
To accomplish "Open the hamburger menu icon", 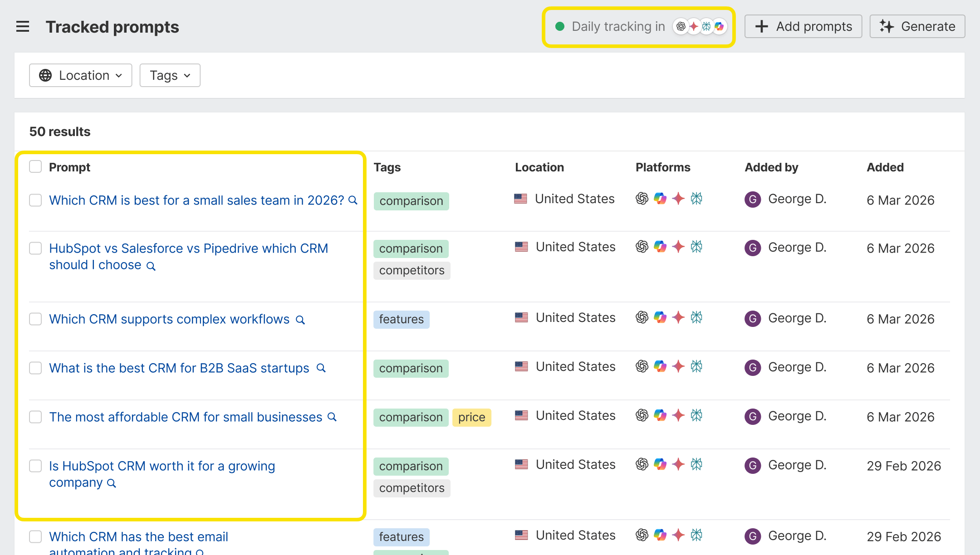I will [23, 27].
